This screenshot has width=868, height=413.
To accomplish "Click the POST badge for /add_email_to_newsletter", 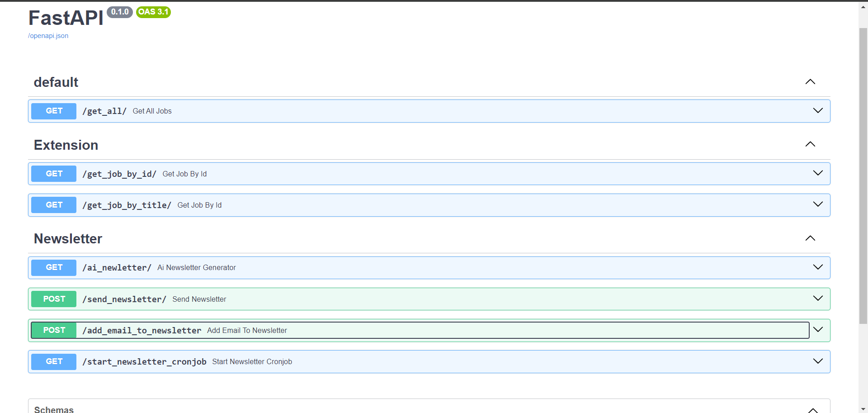I will coord(54,330).
